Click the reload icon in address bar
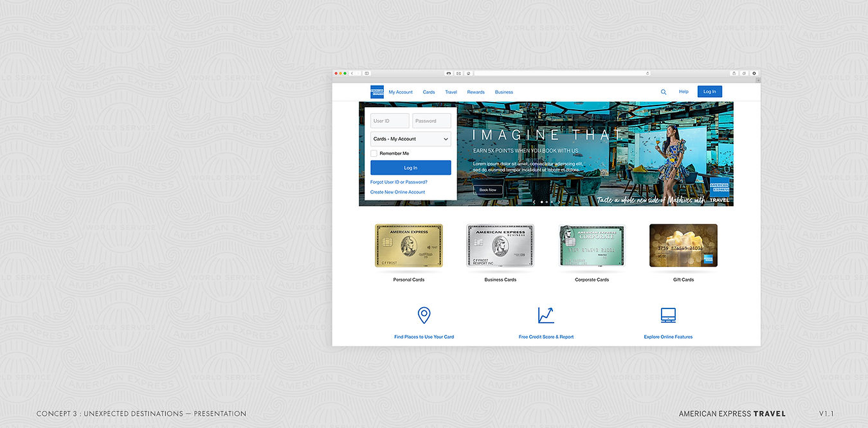 click(647, 73)
